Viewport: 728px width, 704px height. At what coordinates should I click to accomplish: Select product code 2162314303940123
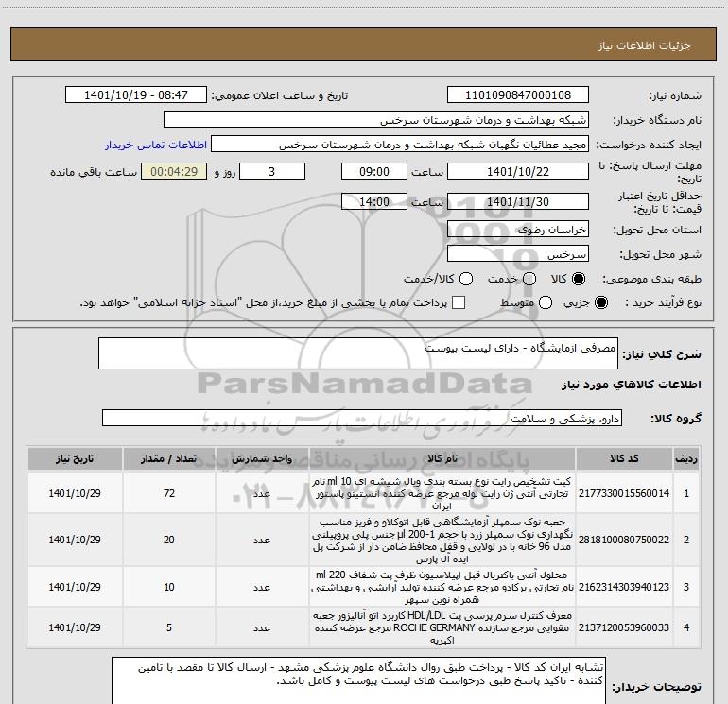(x=624, y=587)
